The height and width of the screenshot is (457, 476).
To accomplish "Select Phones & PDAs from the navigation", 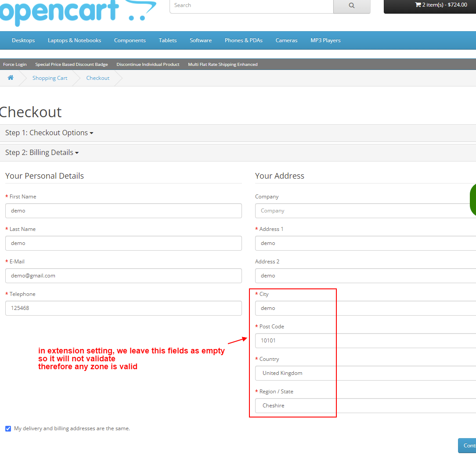I will tap(243, 40).
